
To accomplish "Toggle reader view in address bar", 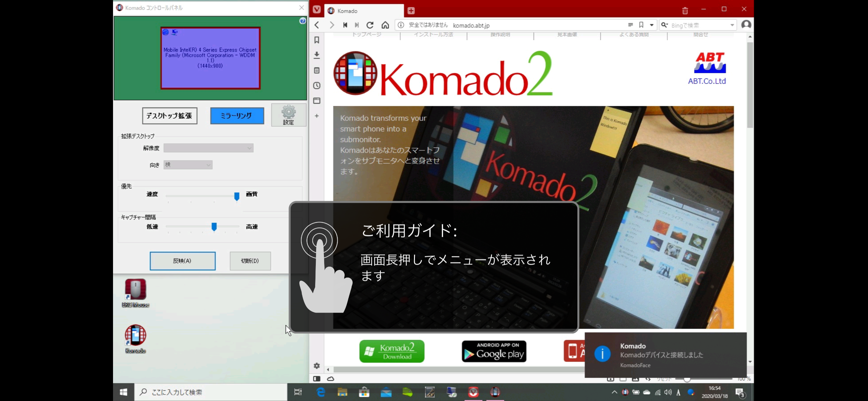I will 630,25.
